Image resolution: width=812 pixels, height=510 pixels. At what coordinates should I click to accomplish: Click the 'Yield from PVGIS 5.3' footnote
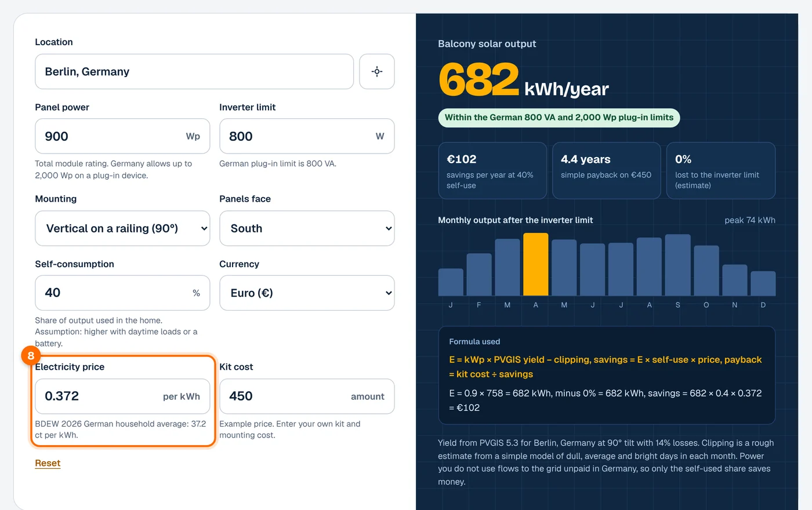tap(606, 462)
